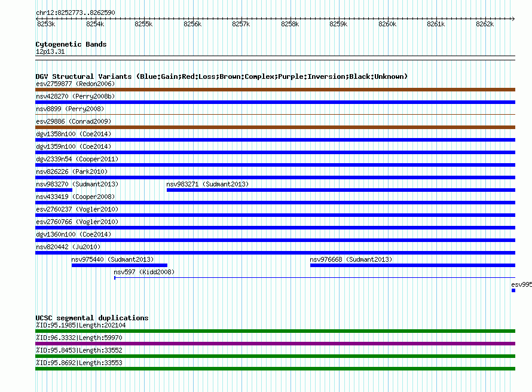Click the %ID:96.3332|Length:59970 duplication label
The image size is (532, 392).
click(x=79, y=338)
